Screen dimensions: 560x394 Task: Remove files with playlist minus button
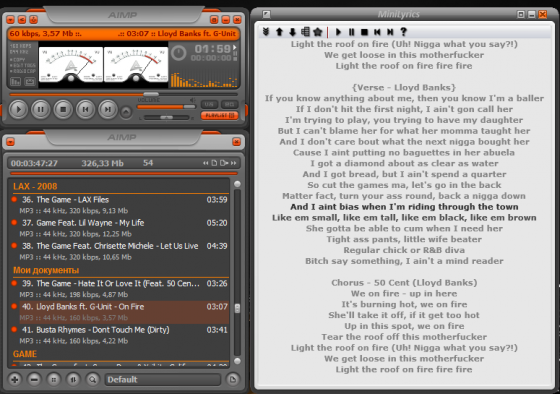pos(34,379)
